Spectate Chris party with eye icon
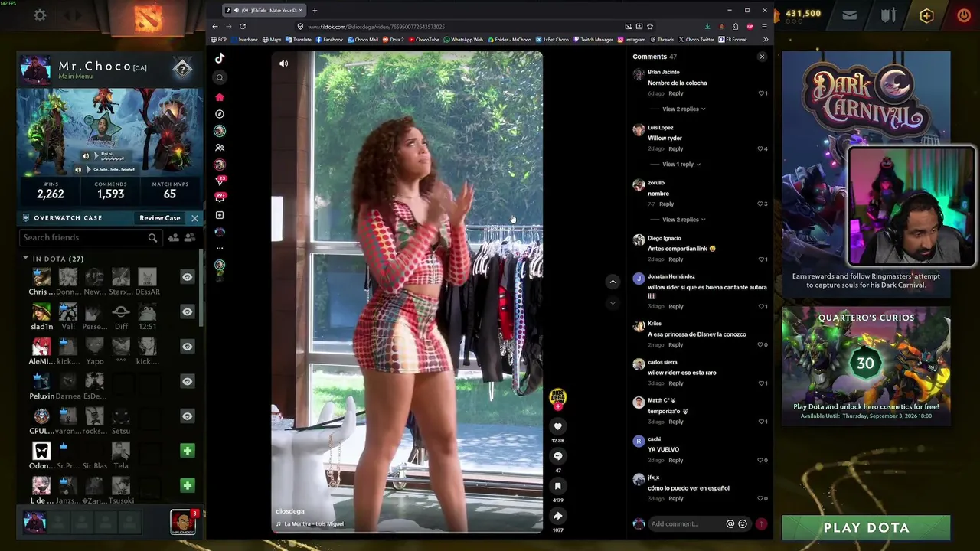 click(x=187, y=277)
